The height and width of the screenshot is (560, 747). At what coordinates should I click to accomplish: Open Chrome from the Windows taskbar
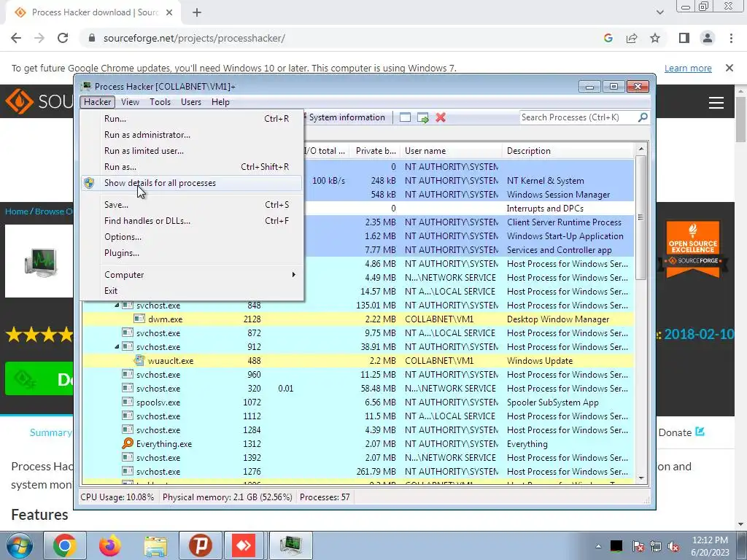(x=64, y=545)
